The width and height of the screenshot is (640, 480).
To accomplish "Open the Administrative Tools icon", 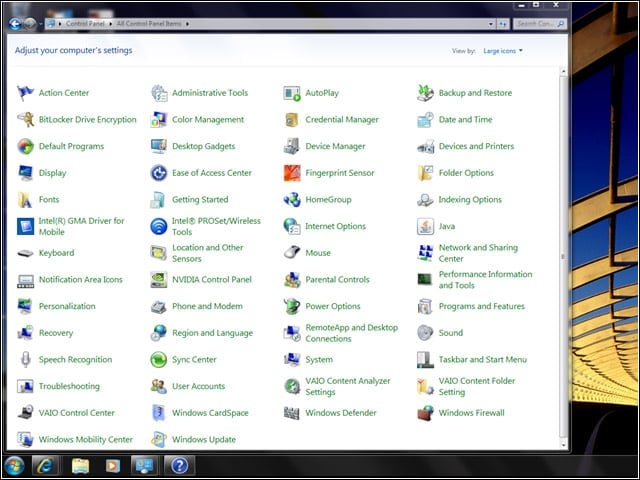I will 159,93.
